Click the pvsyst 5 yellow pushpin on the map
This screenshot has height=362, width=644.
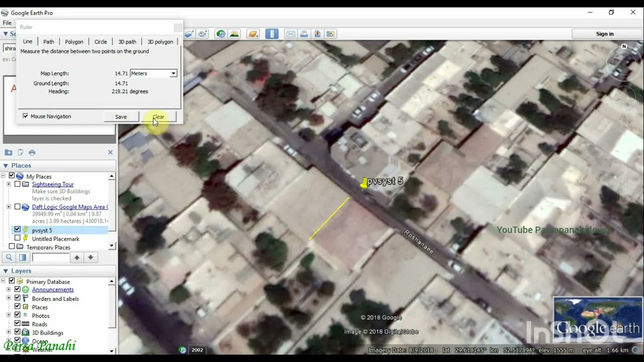coord(364,184)
